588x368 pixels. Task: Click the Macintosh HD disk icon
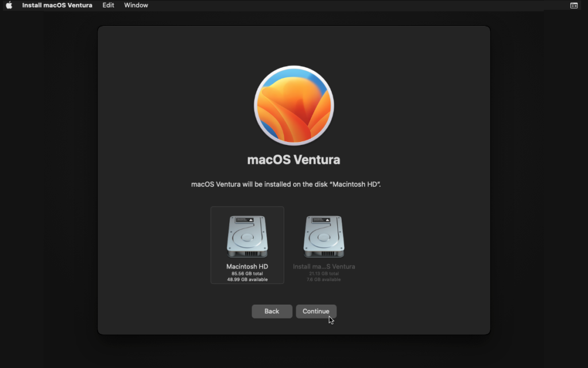click(x=247, y=236)
